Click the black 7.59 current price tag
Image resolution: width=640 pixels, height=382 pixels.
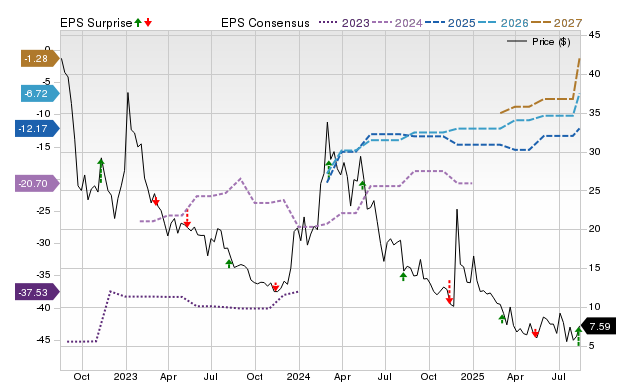pos(598,326)
